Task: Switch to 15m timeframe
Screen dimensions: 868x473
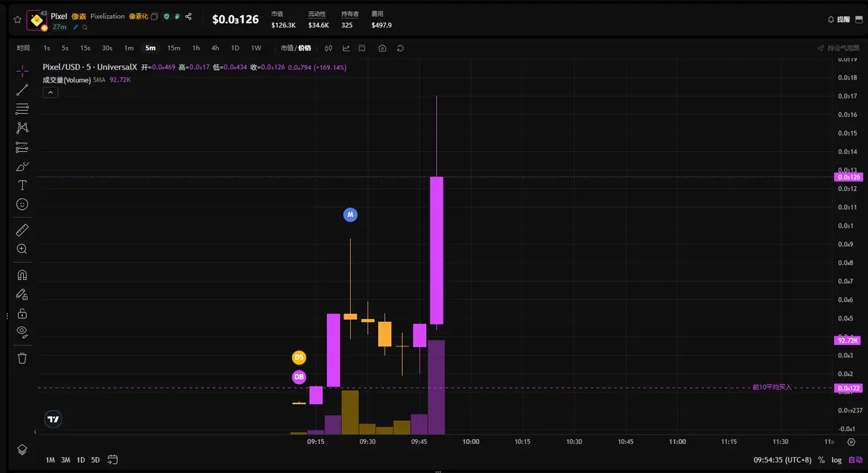Action: click(x=174, y=48)
